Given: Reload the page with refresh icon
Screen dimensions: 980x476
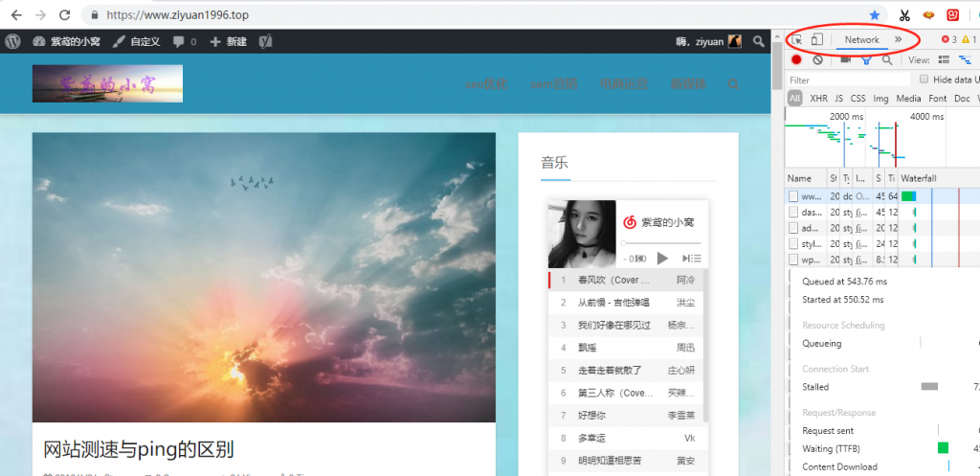Looking at the screenshot, I should (x=64, y=15).
